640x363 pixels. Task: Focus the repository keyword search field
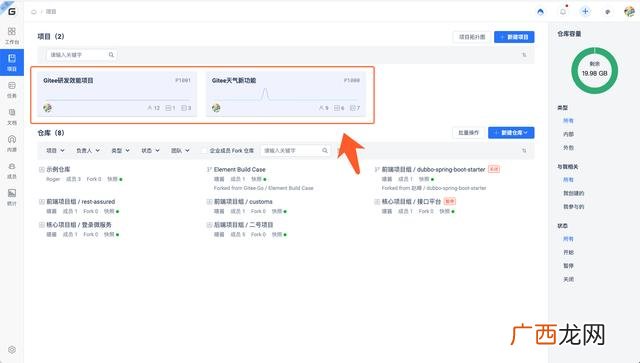296,151
